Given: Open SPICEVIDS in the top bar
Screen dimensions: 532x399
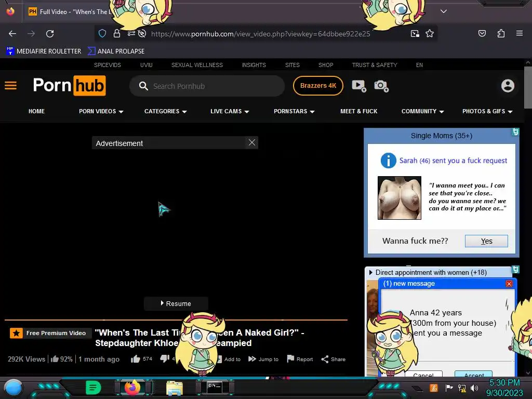Looking at the screenshot, I should [x=107, y=65].
